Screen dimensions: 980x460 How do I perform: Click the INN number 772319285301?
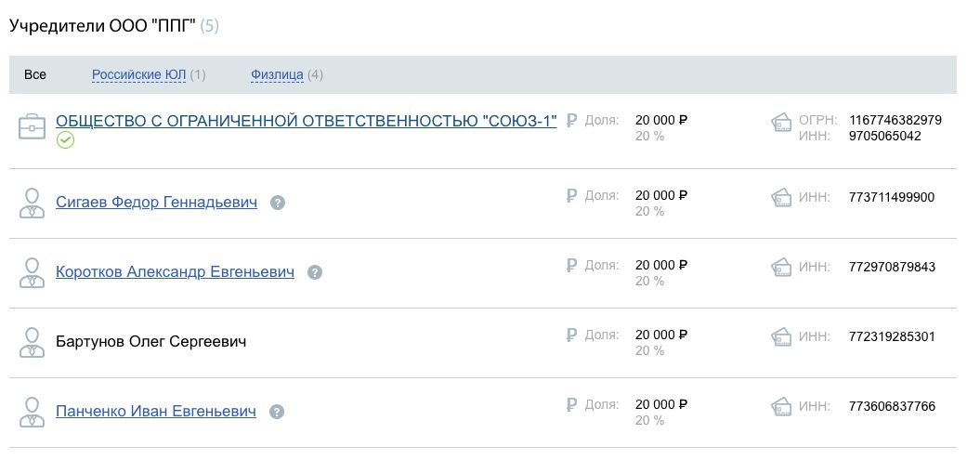coord(892,336)
